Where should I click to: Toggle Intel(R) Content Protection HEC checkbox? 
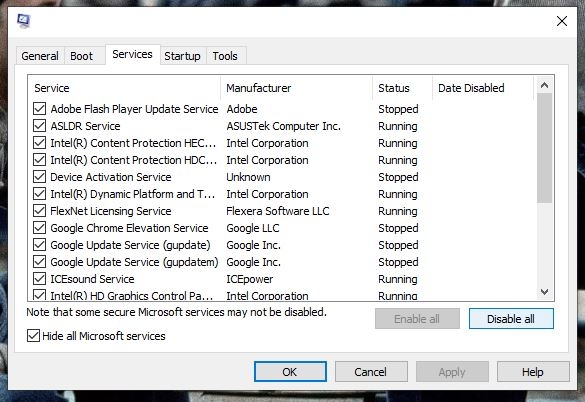40,143
